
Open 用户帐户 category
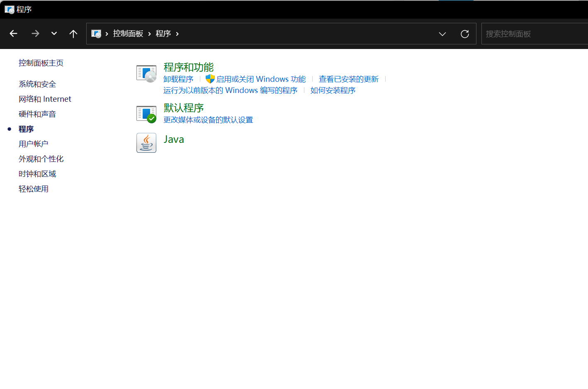click(x=34, y=144)
